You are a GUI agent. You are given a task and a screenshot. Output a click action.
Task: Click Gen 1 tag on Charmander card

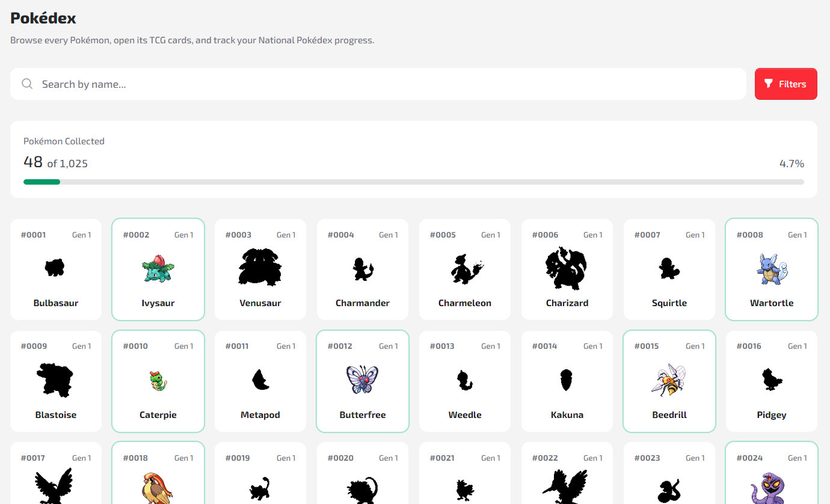tap(388, 235)
